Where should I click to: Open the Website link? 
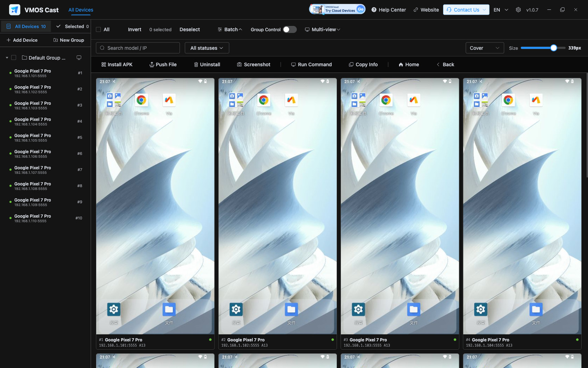(426, 10)
